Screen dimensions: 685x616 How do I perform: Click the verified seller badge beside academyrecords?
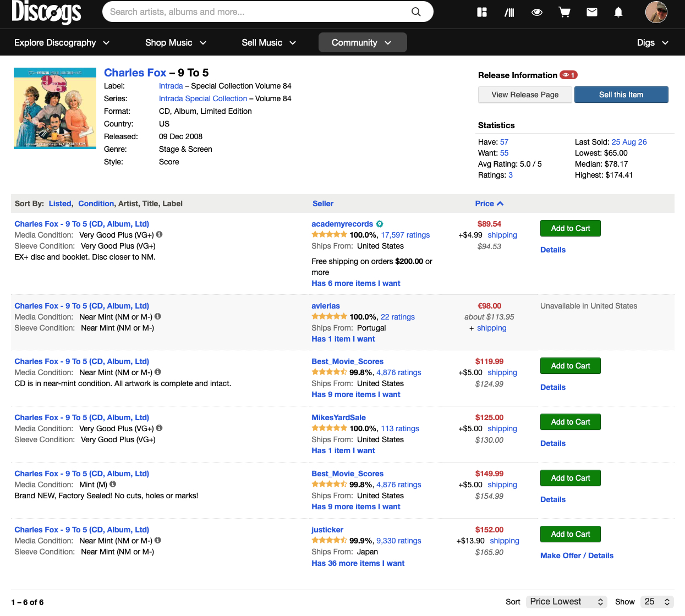tap(380, 224)
